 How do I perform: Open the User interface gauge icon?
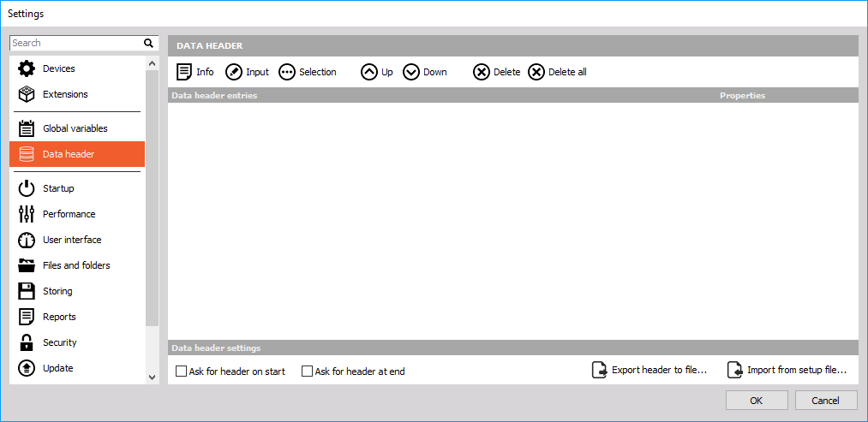click(x=27, y=240)
